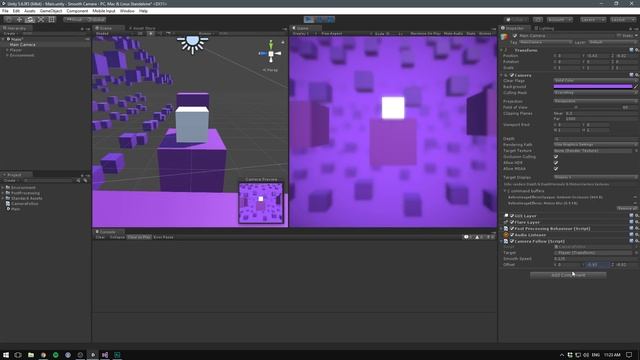The image size is (640, 360).
Task: Click the Console Clear button
Action: (100, 237)
